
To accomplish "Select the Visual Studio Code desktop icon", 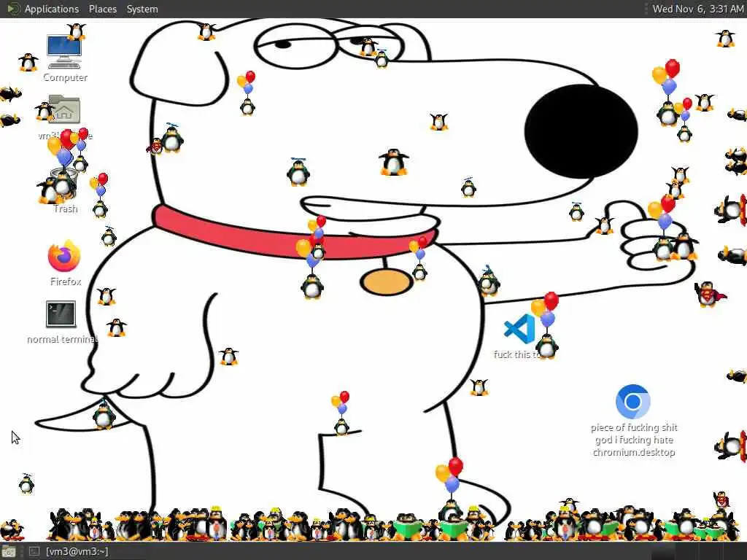I will (x=519, y=329).
